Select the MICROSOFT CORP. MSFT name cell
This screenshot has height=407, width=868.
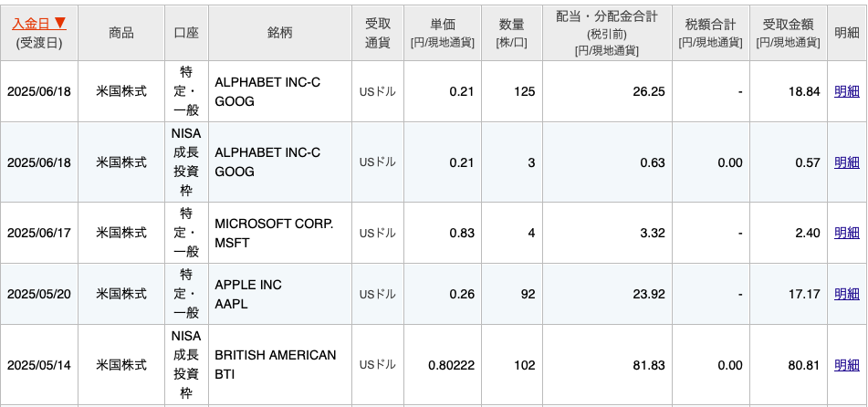click(x=280, y=233)
